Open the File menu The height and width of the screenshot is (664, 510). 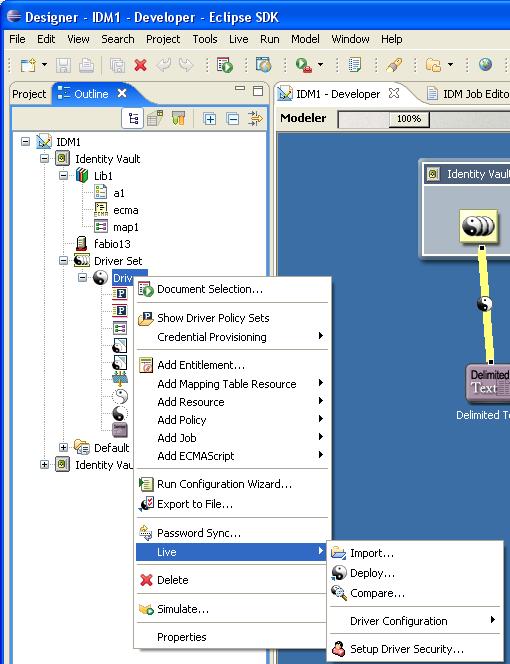[x=17, y=39]
